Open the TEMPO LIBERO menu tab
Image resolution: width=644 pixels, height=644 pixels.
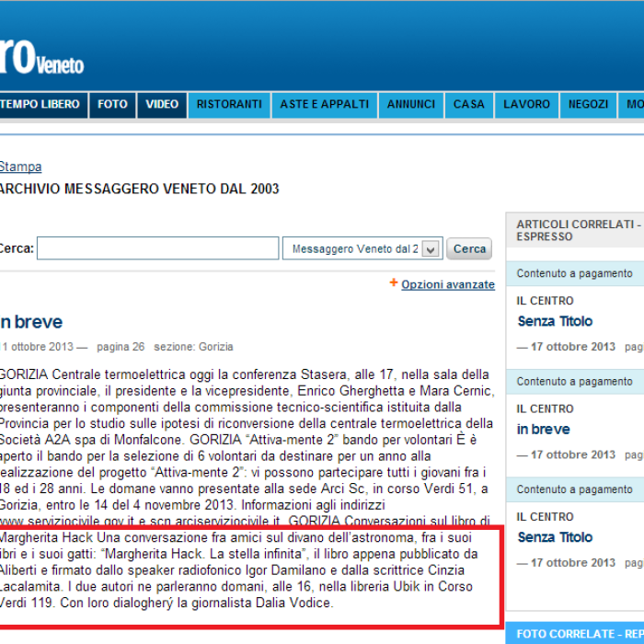(x=43, y=104)
